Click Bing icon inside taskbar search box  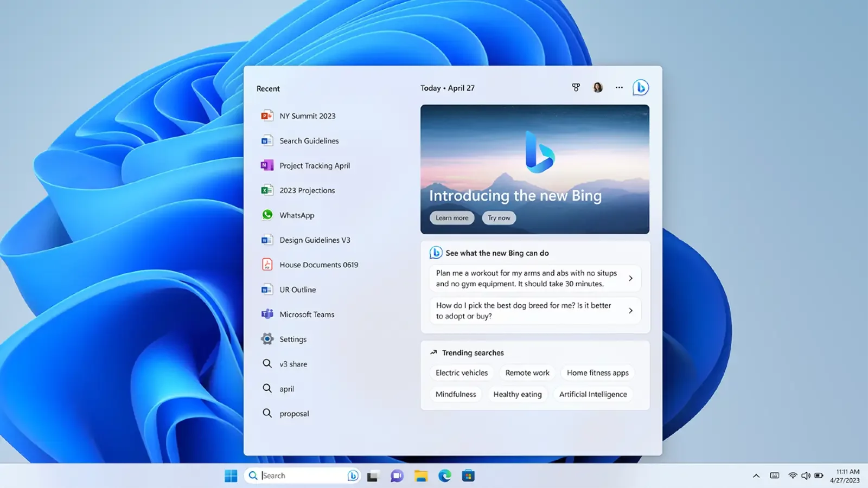[x=353, y=476]
